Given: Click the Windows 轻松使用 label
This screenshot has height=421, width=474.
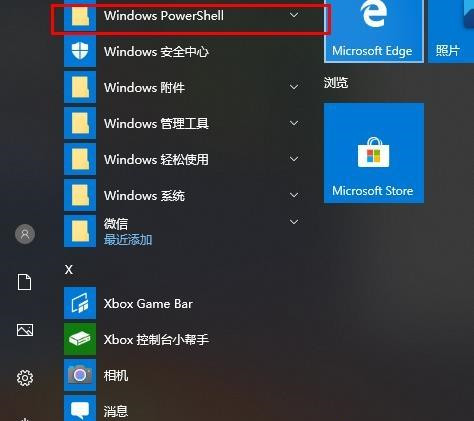Looking at the screenshot, I should (x=156, y=160).
